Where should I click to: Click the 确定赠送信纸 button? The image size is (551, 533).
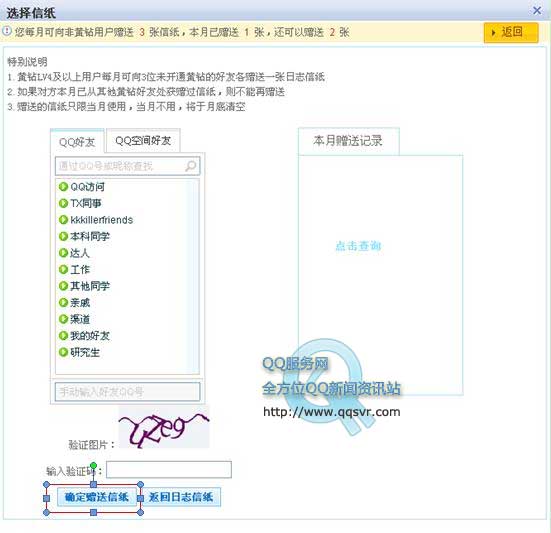pyautogui.click(x=97, y=497)
